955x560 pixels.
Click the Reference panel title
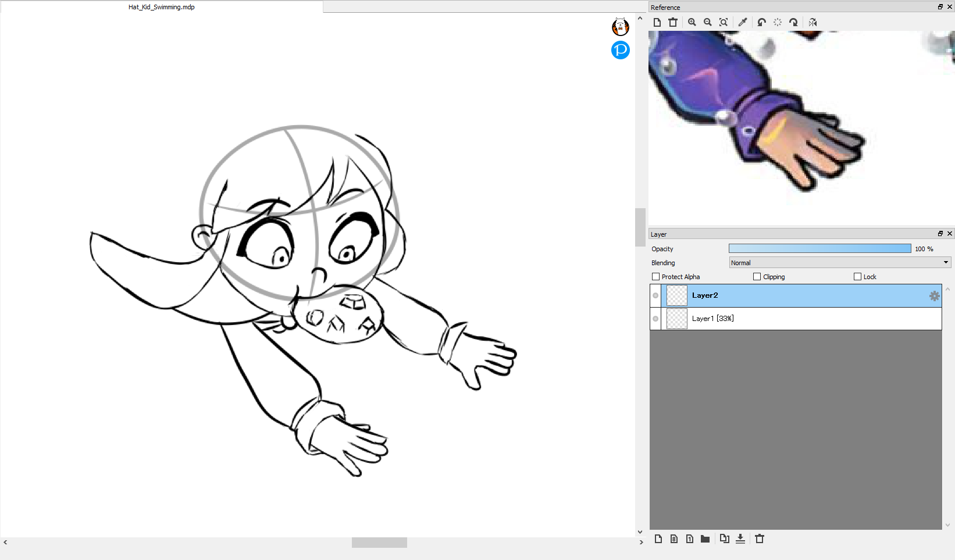tap(665, 8)
